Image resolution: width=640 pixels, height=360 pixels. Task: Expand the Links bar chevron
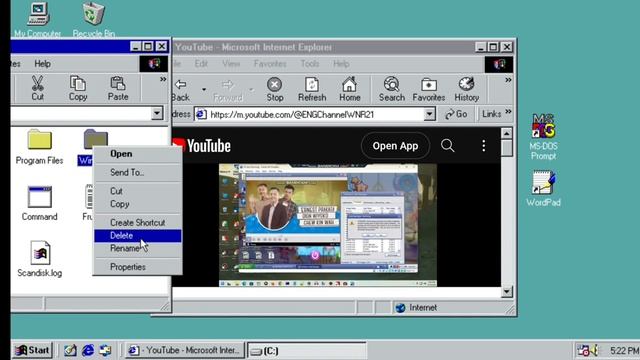click(508, 111)
